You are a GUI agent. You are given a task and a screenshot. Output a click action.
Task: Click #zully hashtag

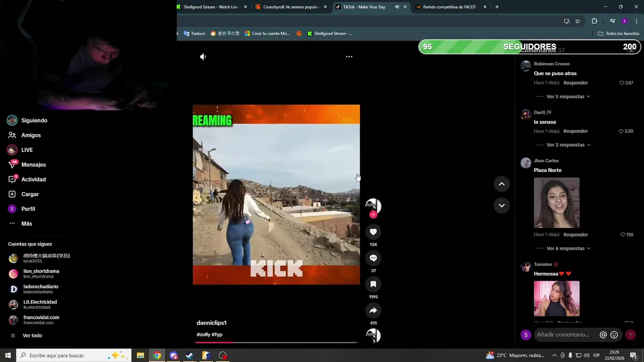203,335
